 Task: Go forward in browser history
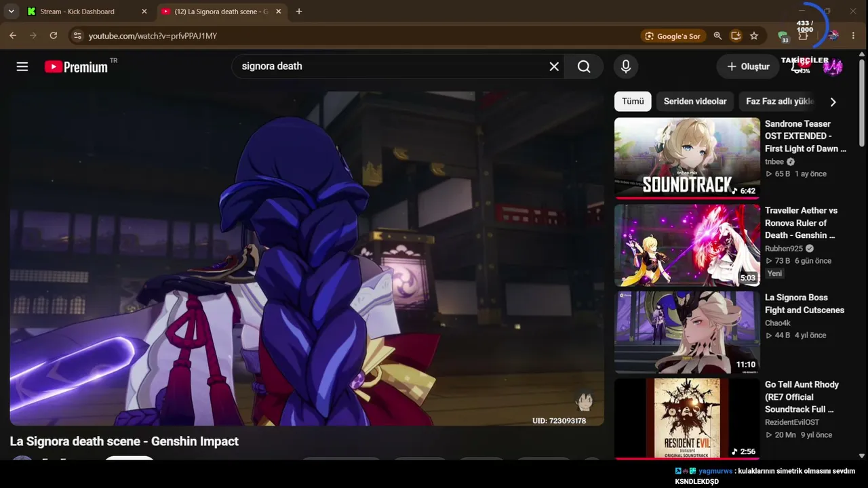click(33, 36)
